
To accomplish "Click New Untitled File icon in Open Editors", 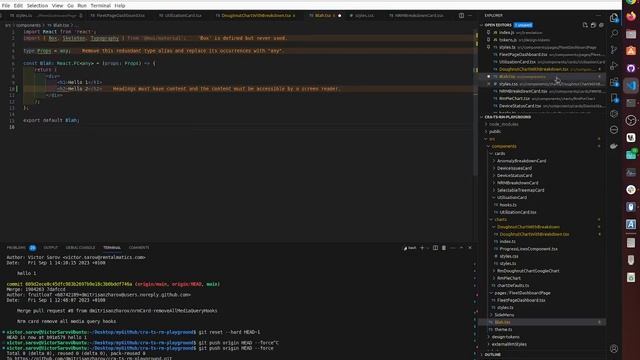I will click(x=585, y=25).
